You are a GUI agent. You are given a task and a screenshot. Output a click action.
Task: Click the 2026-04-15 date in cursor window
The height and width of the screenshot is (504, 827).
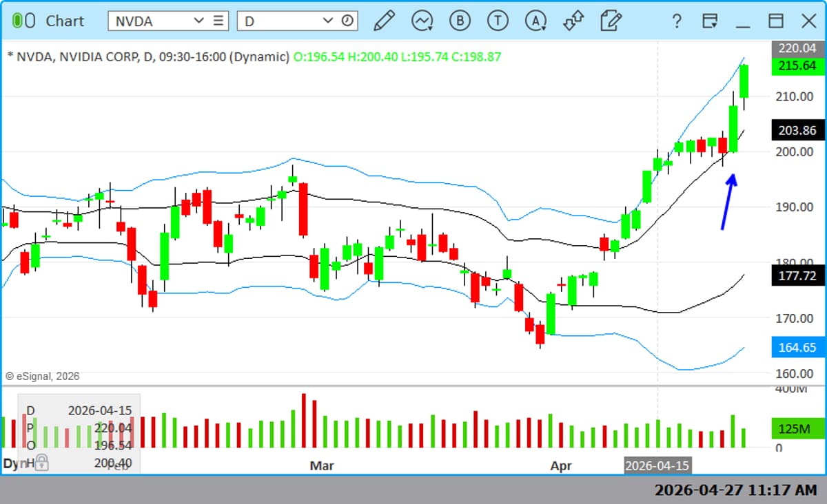(x=99, y=410)
